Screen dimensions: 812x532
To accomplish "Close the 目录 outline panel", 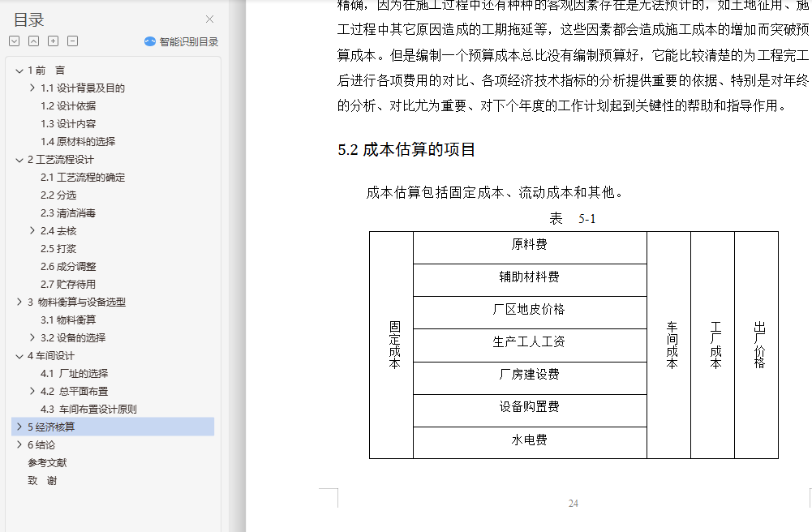I will pos(210,19).
